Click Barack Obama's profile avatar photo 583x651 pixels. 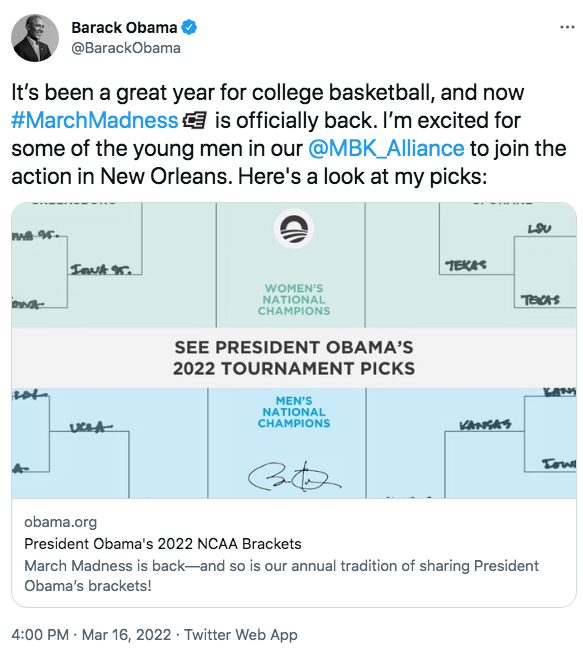[x=35, y=38]
